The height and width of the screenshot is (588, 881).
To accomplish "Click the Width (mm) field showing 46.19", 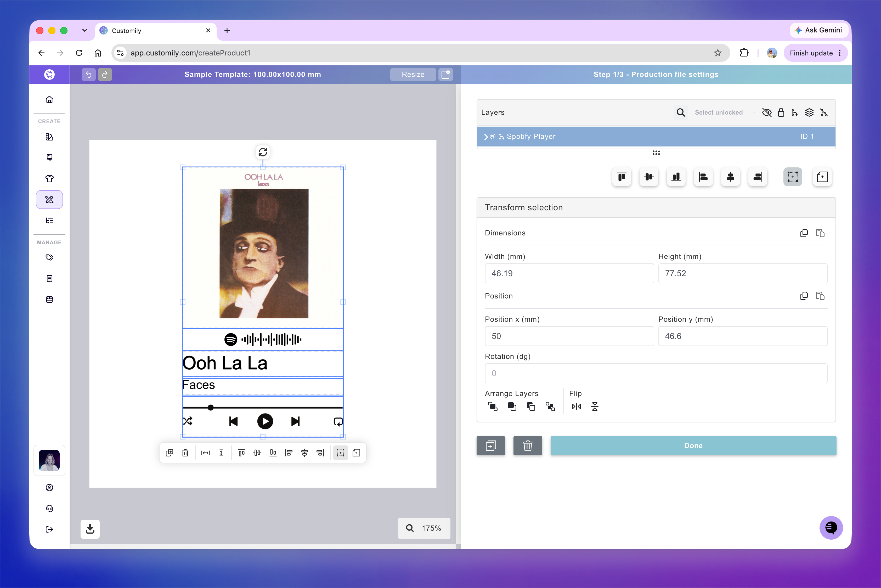I will [569, 273].
